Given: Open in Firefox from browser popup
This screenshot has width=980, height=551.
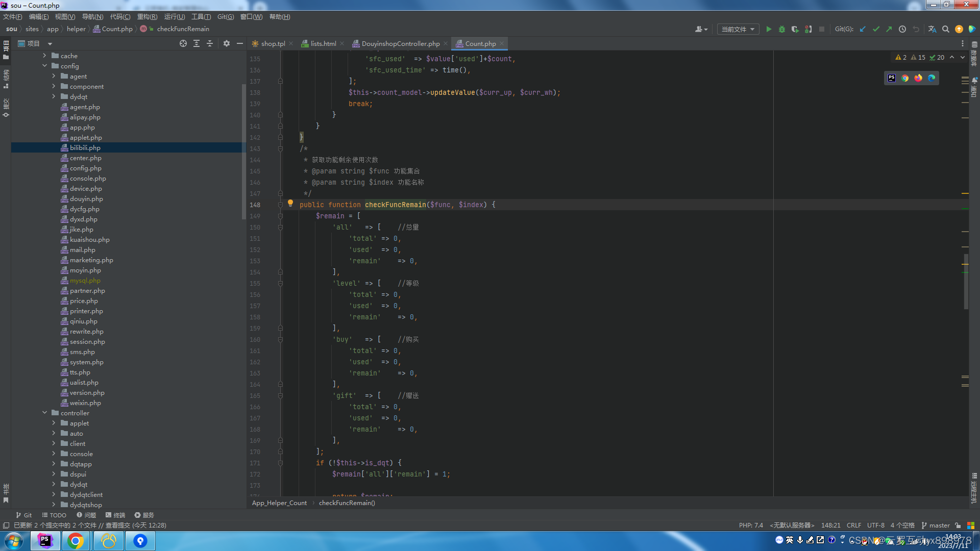Looking at the screenshot, I should click(x=918, y=78).
